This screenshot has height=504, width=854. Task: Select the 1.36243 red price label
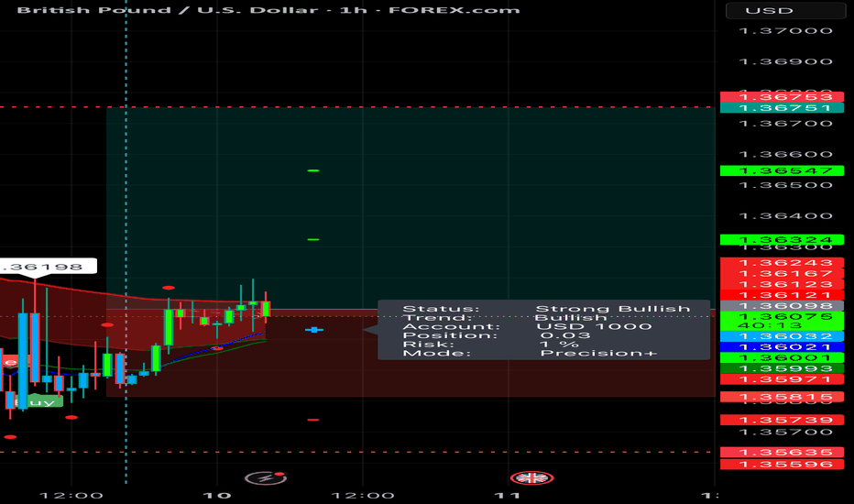(x=783, y=263)
